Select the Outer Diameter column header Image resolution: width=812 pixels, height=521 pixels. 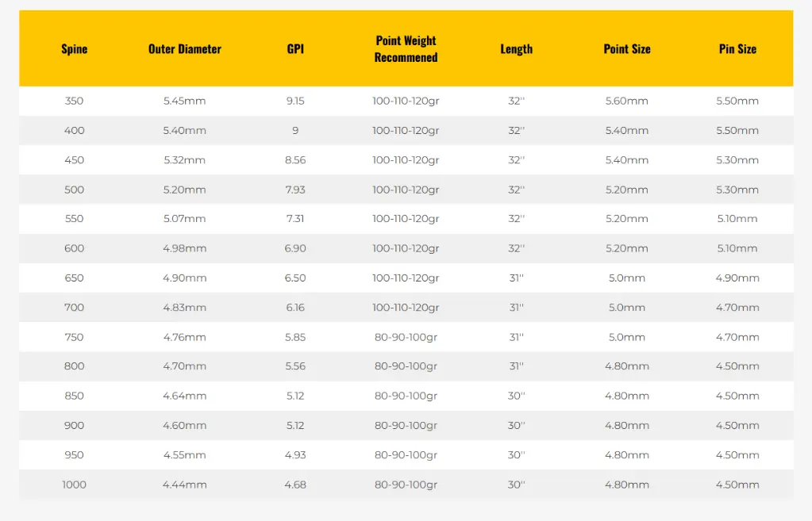pos(185,49)
